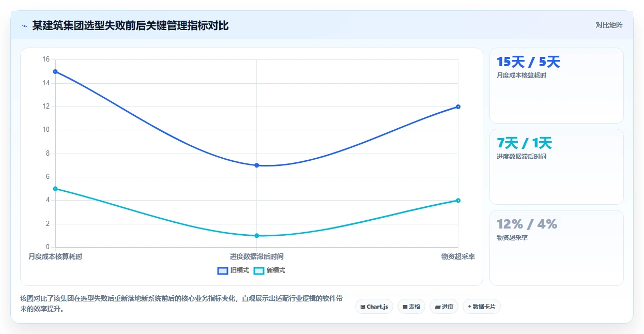Toggle the 旧模式 legend entry
Image resolution: width=644 pixels, height=334 pixels.
[233, 270]
